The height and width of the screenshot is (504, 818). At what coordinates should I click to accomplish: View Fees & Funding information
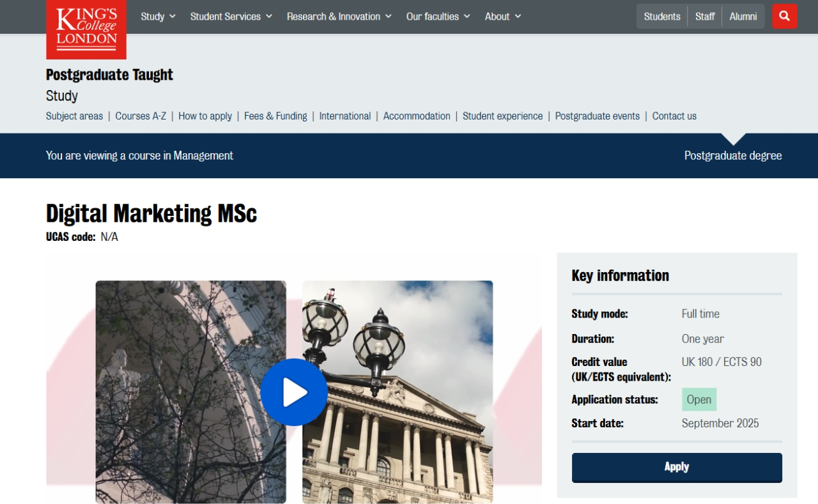coord(275,116)
